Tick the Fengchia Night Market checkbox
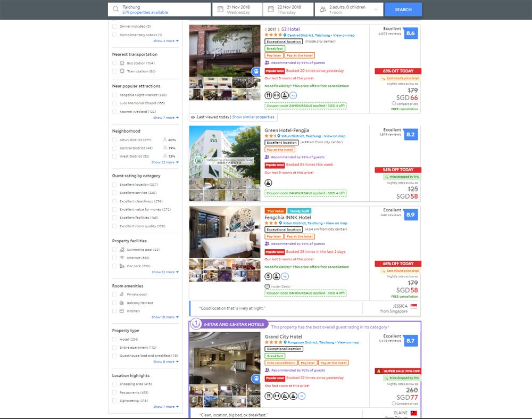Viewport: 532px width, 419px height. coord(114,95)
